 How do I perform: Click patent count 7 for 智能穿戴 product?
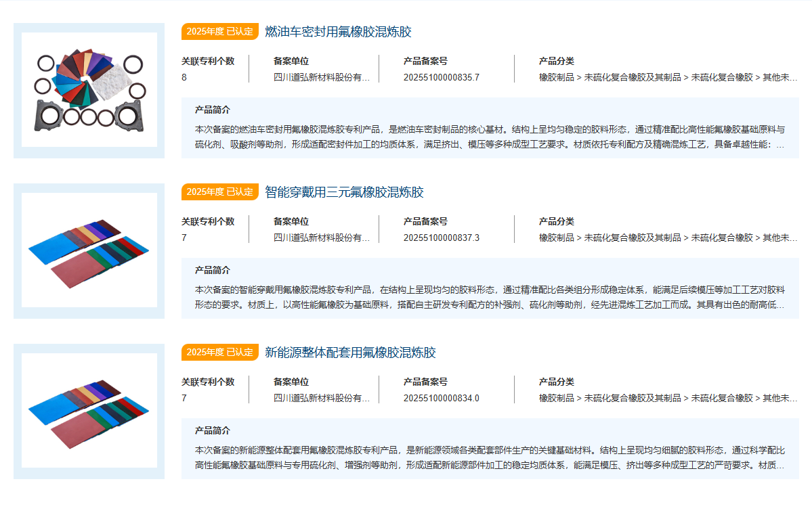tap(184, 238)
